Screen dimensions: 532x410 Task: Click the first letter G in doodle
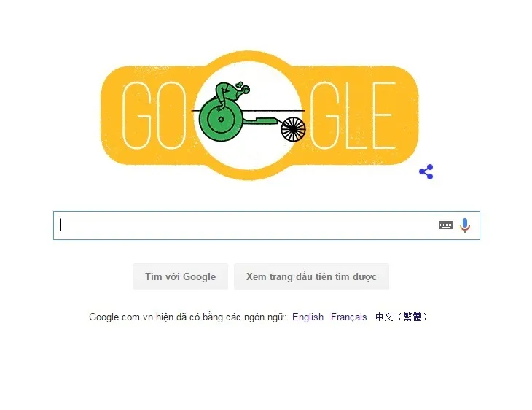136,115
